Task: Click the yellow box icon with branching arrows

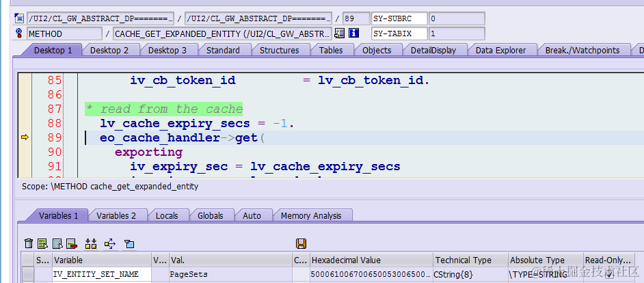Action: point(109,244)
